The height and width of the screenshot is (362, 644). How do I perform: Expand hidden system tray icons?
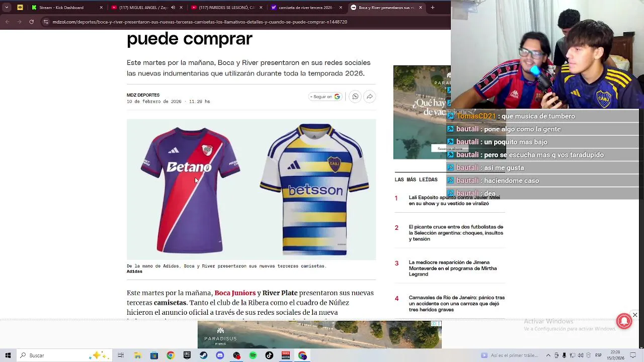[548, 355]
